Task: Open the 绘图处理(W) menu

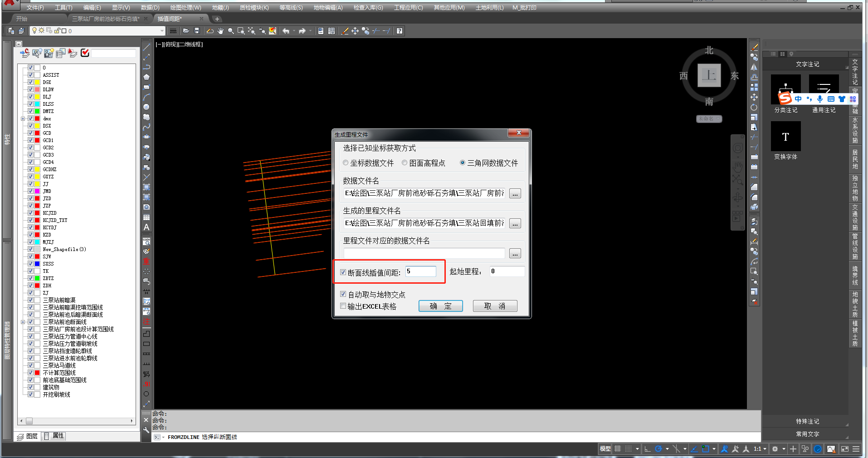Action: tap(185, 8)
